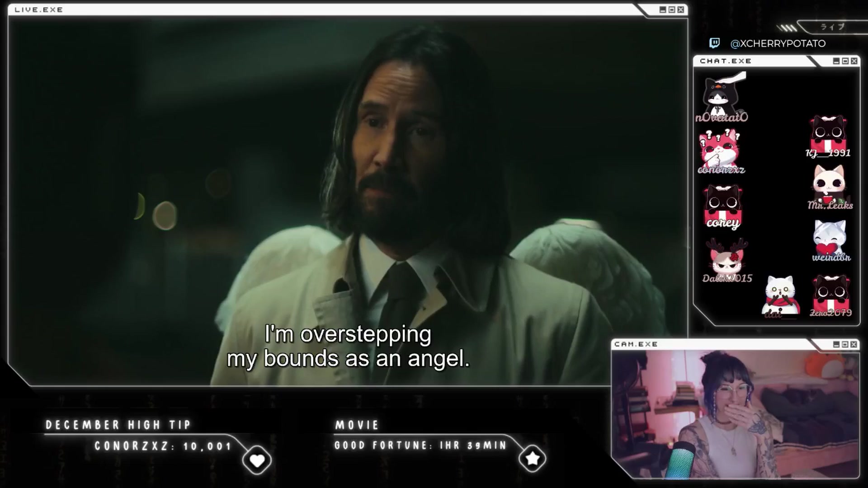Image resolution: width=868 pixels, height=488 pixels.
Task: Minimize the CHAT.EXE window
Action: click(836, 61)
